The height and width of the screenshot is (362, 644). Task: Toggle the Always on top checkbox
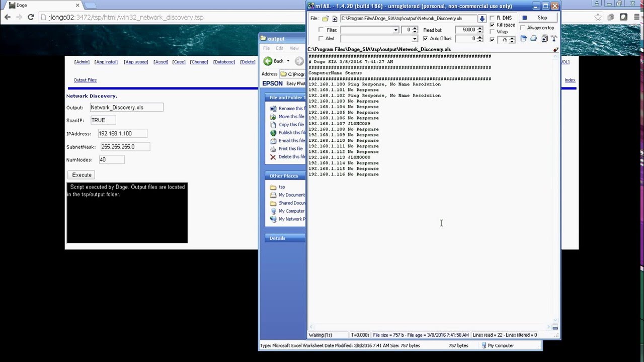523,28
